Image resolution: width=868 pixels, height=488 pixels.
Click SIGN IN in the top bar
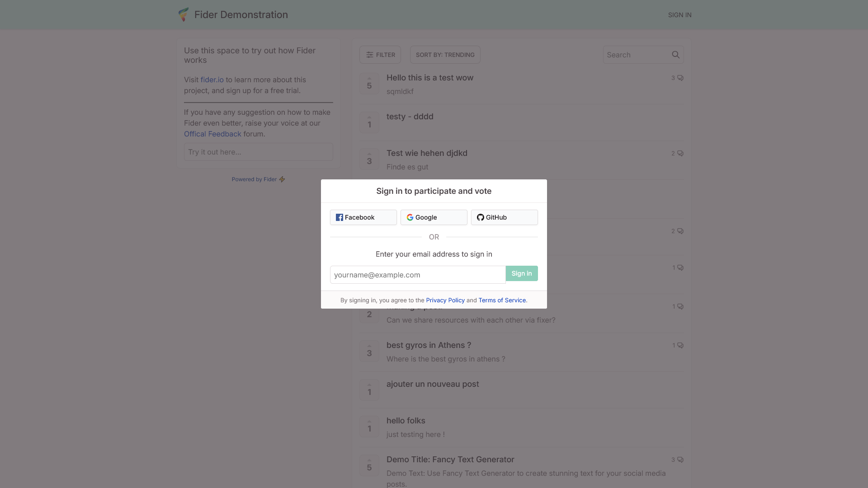click(679, 15)
